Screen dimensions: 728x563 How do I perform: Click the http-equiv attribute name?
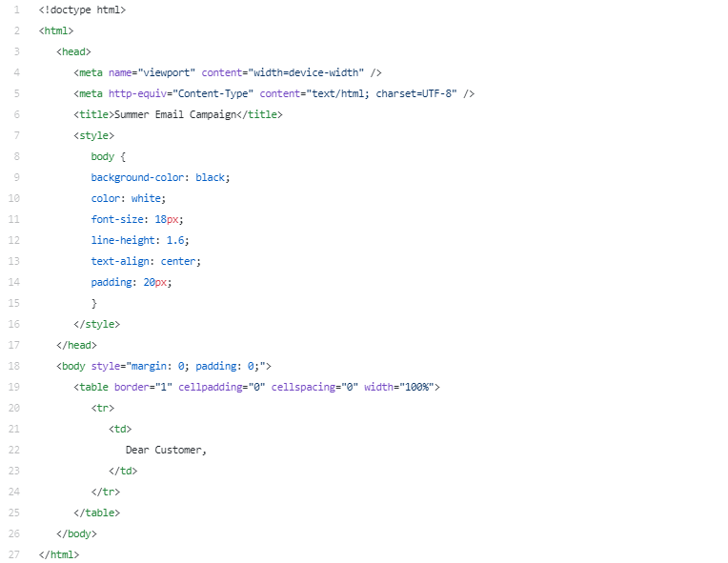coord(137,93)
